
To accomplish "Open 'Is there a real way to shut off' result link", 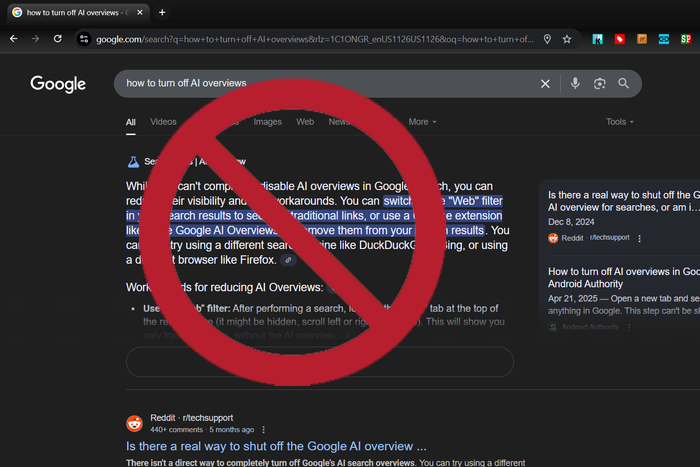I will [x=276, y=446].
